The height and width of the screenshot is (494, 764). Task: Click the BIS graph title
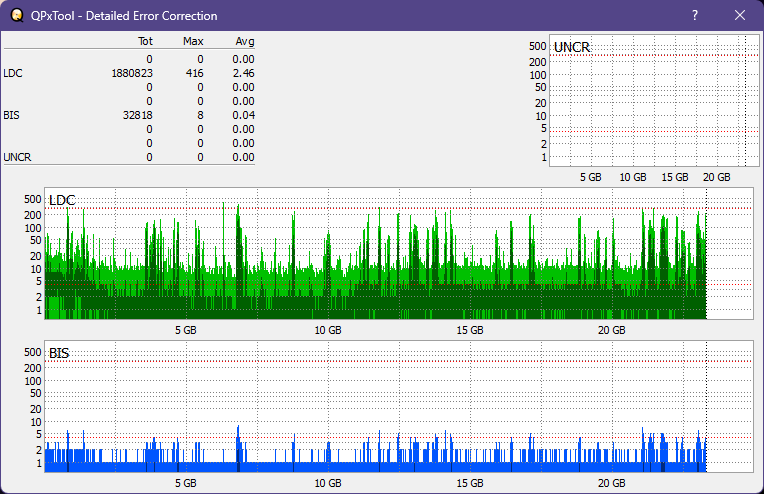pos(59,353)
